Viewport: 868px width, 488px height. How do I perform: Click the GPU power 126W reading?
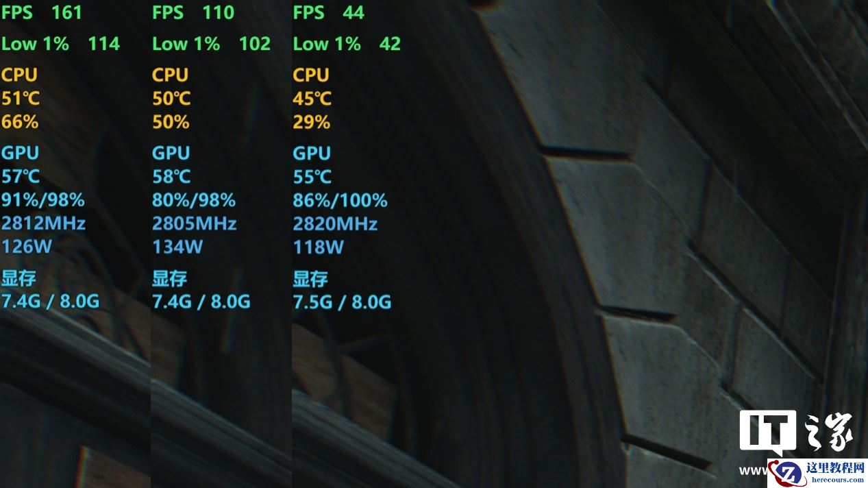(x=27, y=247)
